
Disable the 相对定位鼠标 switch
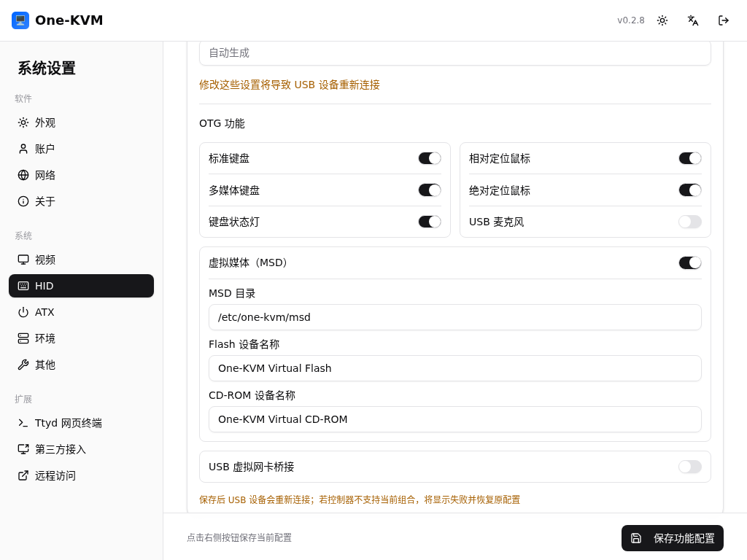pyautogui.click(x=690, y=158)
